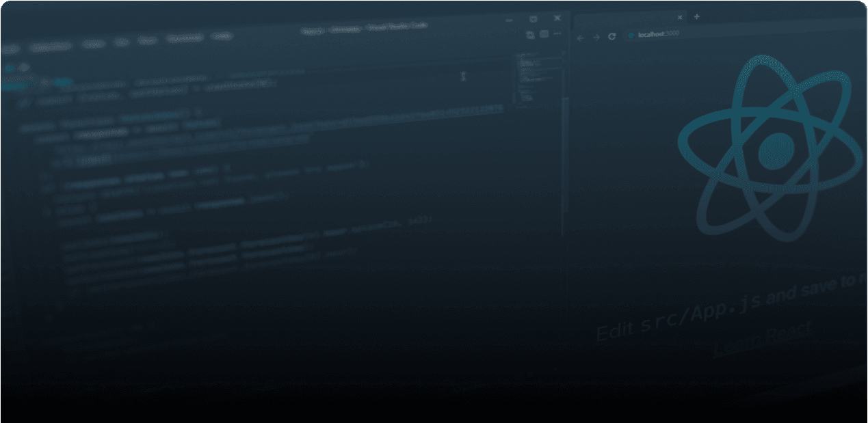Open a new browser tab
This screenshot has width=868, height=423.
(x=697, y=16)
